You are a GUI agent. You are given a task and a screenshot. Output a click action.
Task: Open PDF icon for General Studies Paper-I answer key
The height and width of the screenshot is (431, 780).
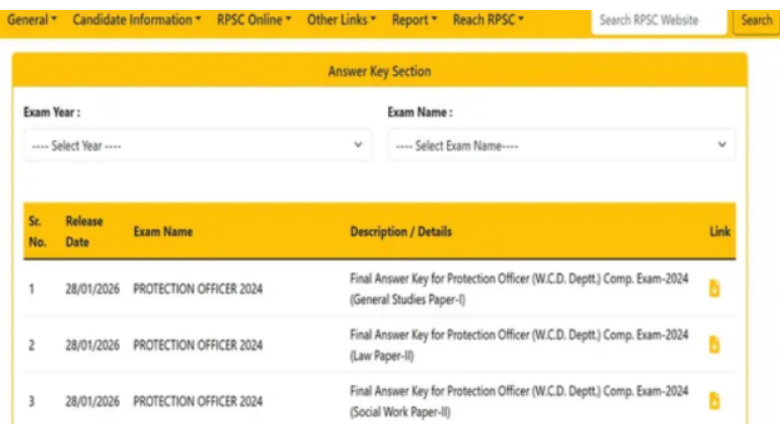[x=714, y=289]
